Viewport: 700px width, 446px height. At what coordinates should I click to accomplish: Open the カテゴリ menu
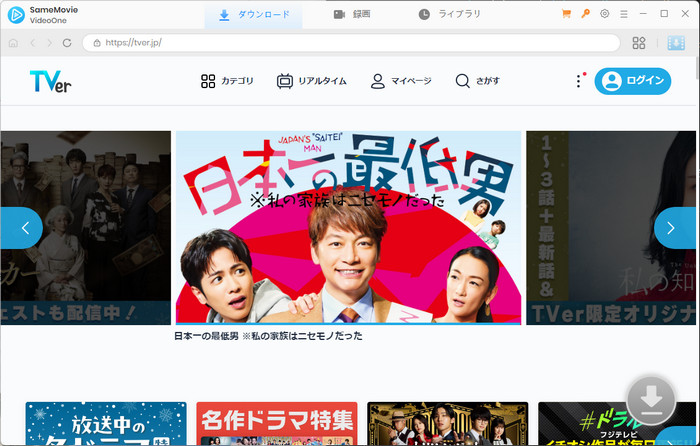tap(227, 81)
